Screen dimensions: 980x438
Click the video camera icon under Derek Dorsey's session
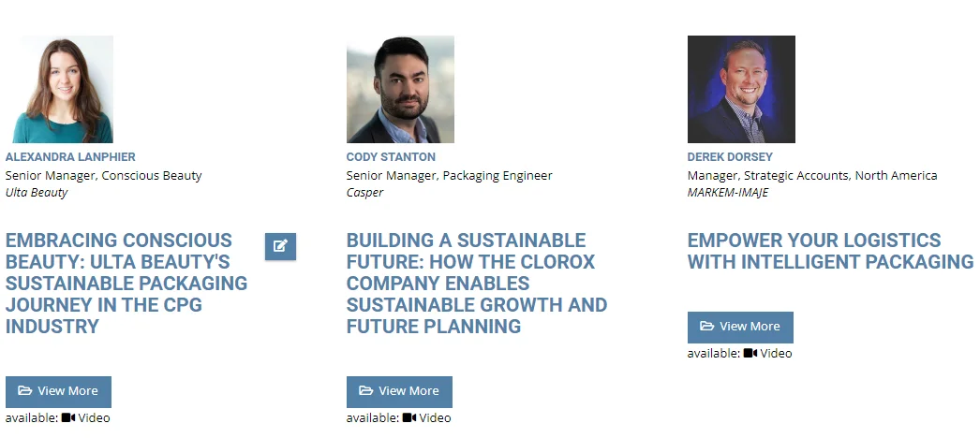[x=750, y=353]
